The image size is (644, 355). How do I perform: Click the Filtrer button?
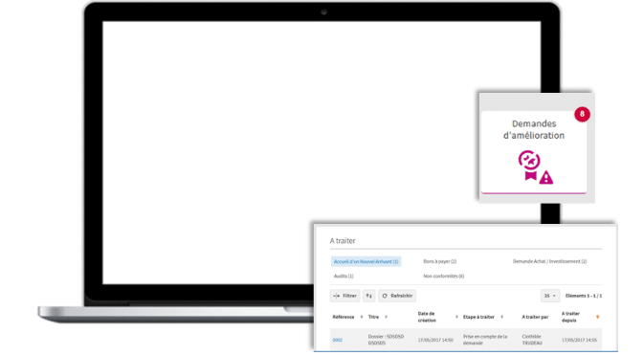(x=345, y=296)
